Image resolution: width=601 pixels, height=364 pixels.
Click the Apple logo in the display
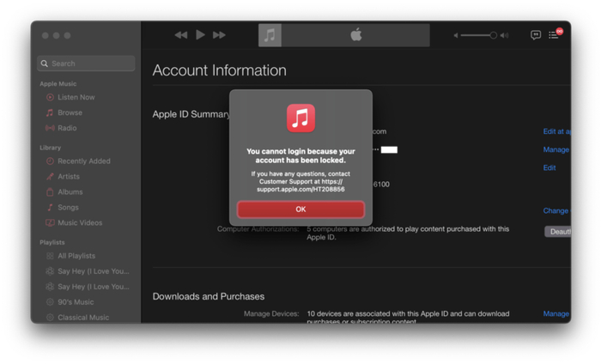[356, 34]
